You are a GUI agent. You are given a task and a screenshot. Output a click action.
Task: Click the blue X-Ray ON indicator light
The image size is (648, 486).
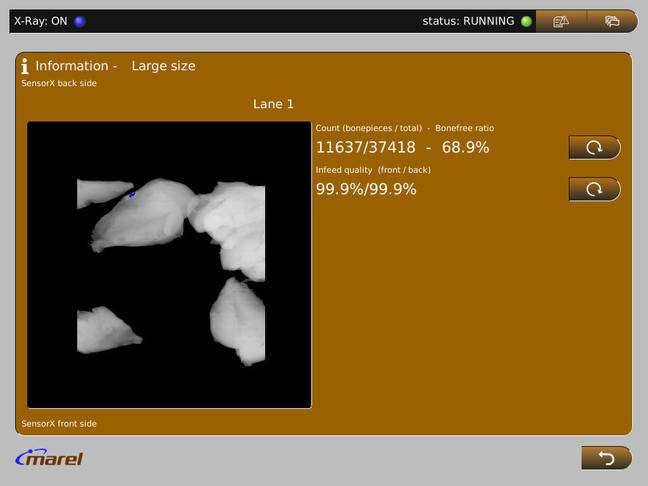click(x=80, y=21)
